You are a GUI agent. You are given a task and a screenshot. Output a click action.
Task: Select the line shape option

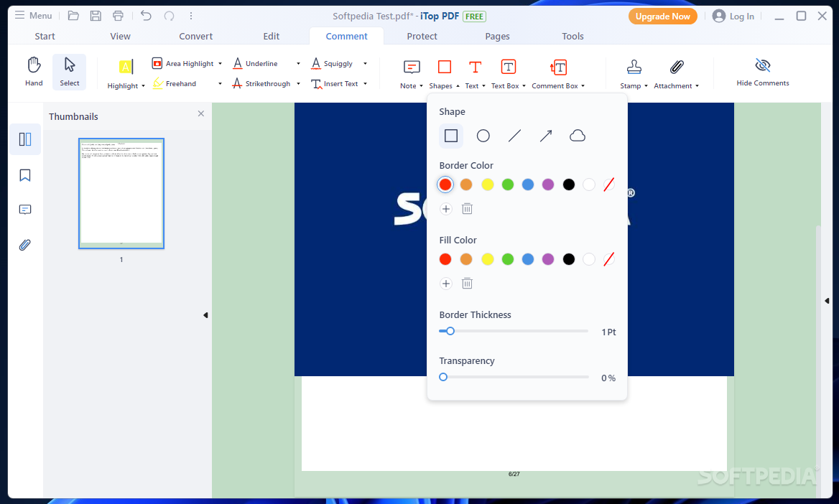515,136
